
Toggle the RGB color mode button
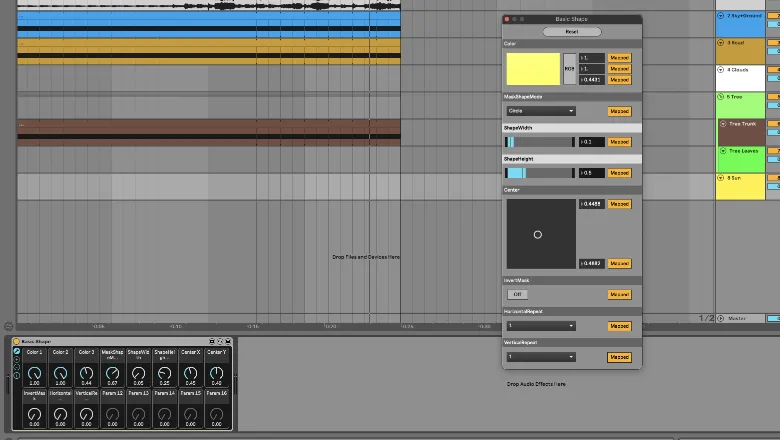coord(569,69)
